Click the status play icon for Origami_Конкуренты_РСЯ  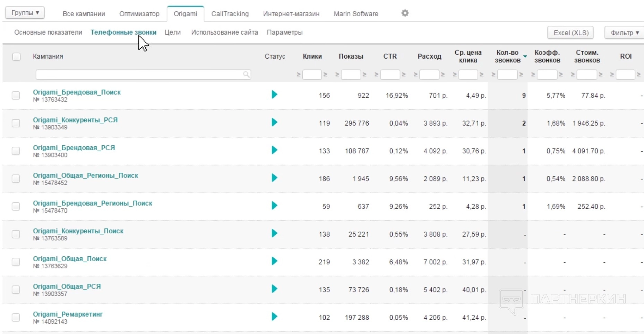click(274, 122)
